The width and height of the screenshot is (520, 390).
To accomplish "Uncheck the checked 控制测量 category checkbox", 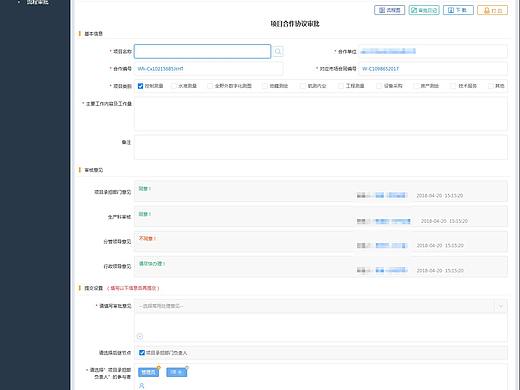I will 140,86.
